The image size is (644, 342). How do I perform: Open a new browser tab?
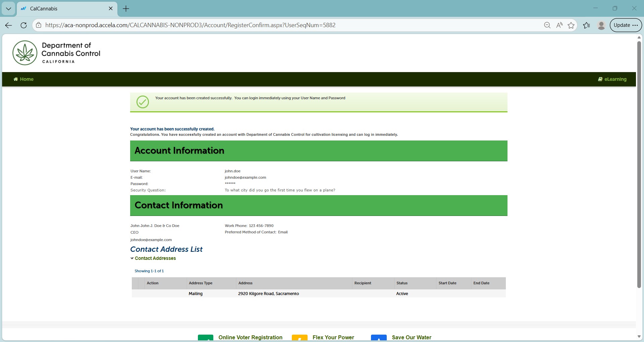(126, 9)
